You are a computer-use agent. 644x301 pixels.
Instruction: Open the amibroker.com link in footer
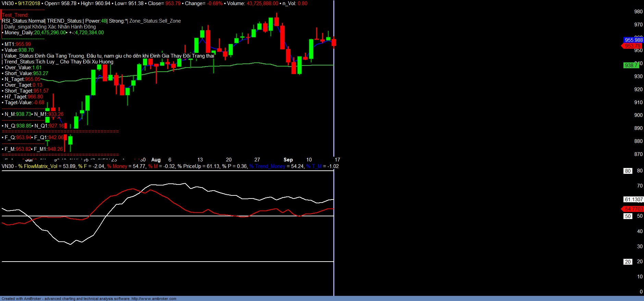tap(154, 299)
